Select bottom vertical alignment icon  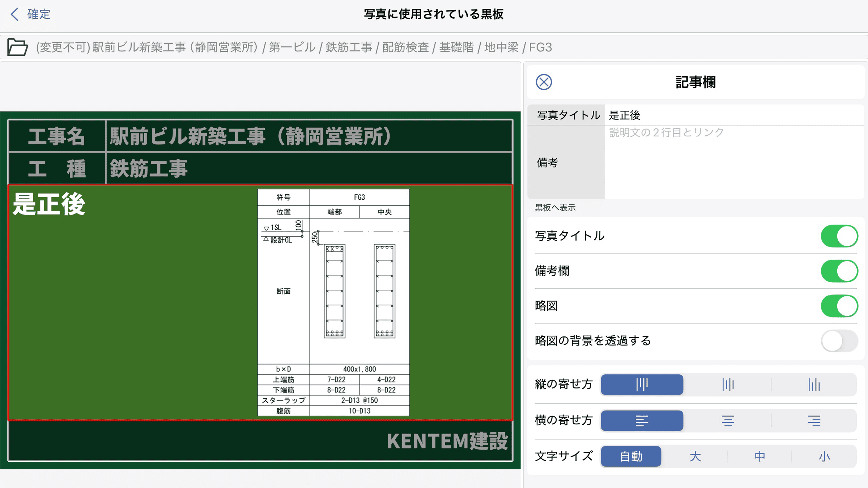(x=814, y=385)
